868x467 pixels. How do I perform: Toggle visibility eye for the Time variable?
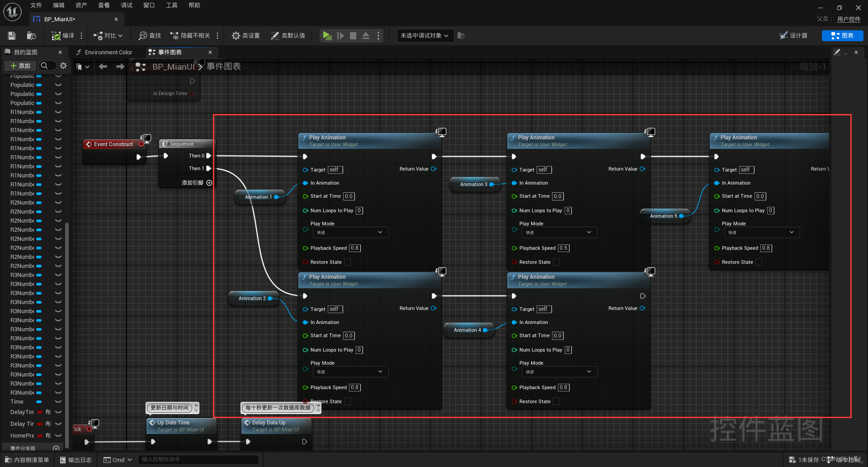pos(58,402)
